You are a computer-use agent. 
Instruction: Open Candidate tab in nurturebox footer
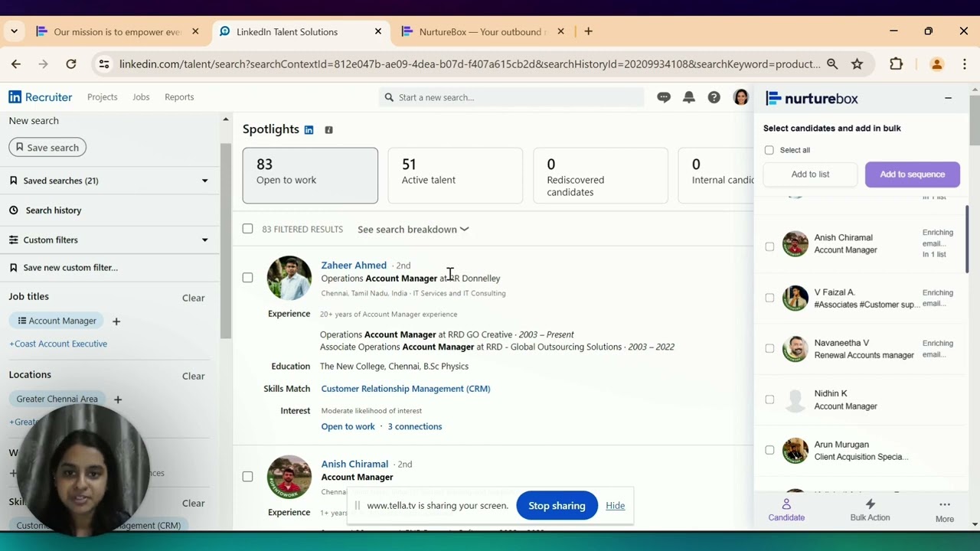point(786,510)
